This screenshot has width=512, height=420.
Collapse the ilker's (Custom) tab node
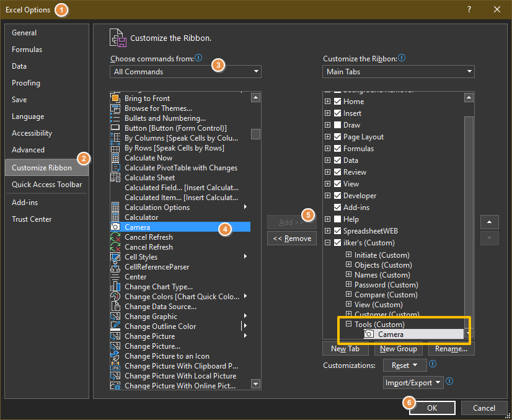point(327,242)
